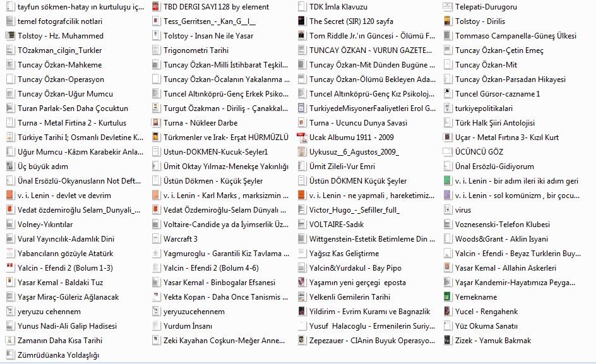The image size is (596, 364).
Task: Select the icon beside Tolstoy - Hz. Muhammed
Action: (x=10, y=36)
